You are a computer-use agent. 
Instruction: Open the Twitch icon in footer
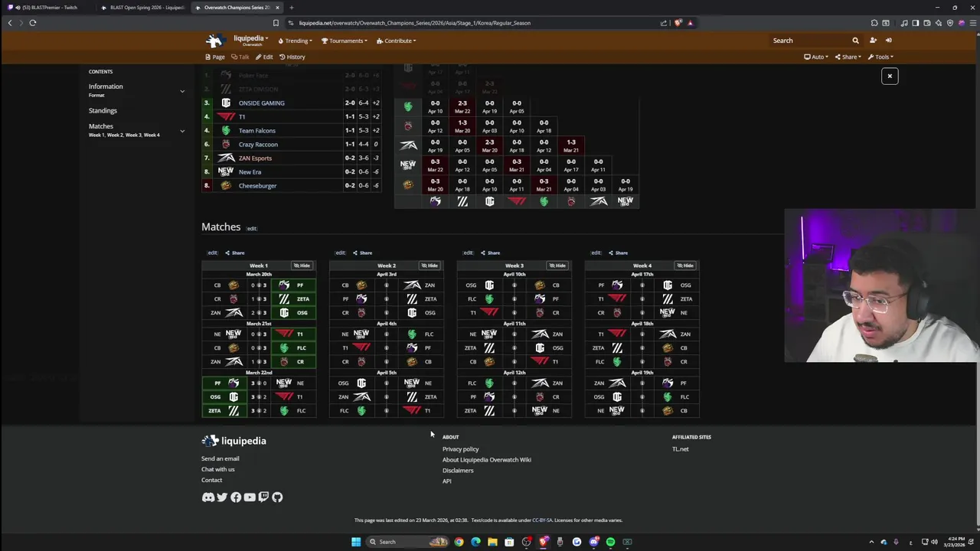tap(263, 497)
